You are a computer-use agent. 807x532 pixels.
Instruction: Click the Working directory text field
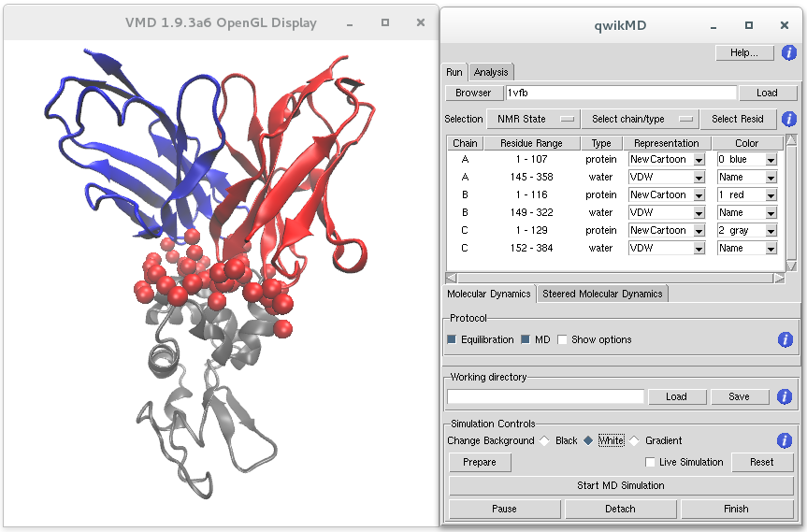coord(545,396)
